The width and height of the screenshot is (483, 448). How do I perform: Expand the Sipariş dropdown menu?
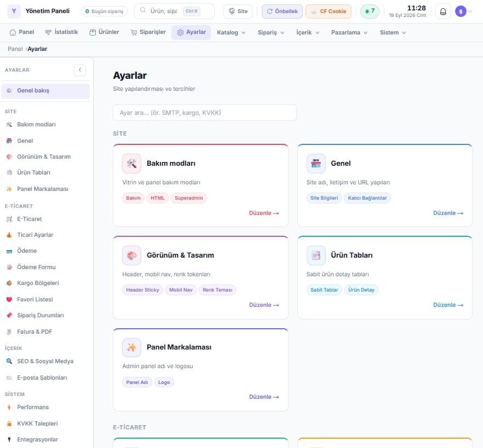click(271, 32)
